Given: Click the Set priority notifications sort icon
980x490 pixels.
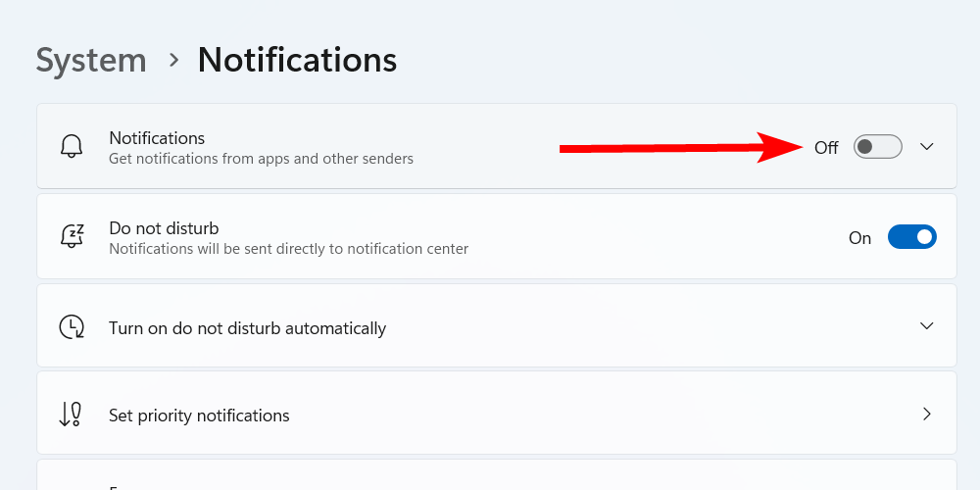Looking at the screenshot, I should 71,415.
